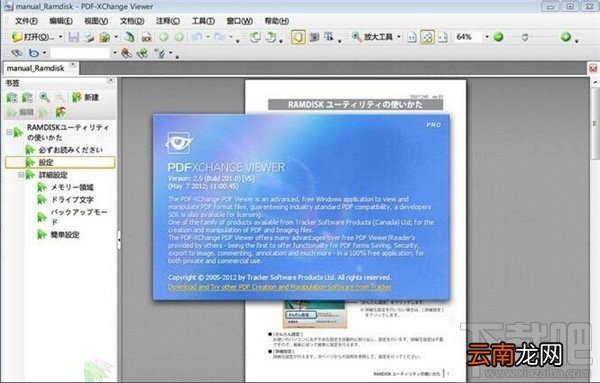Close the 书签 bookmarks panel
Image resolution: width=600 pixels, height=383 pixels.
click(x=111, y=80)
